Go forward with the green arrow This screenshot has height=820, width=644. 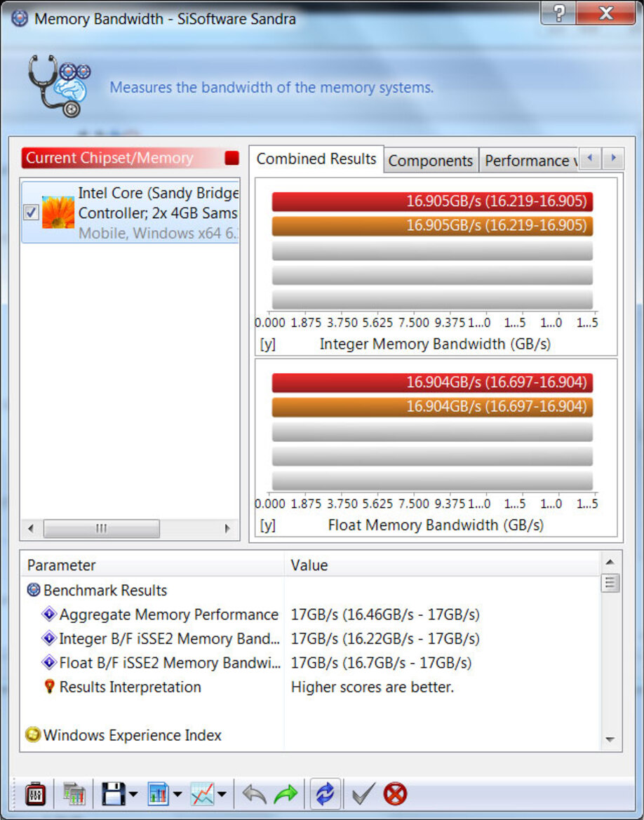click(285, 794)
